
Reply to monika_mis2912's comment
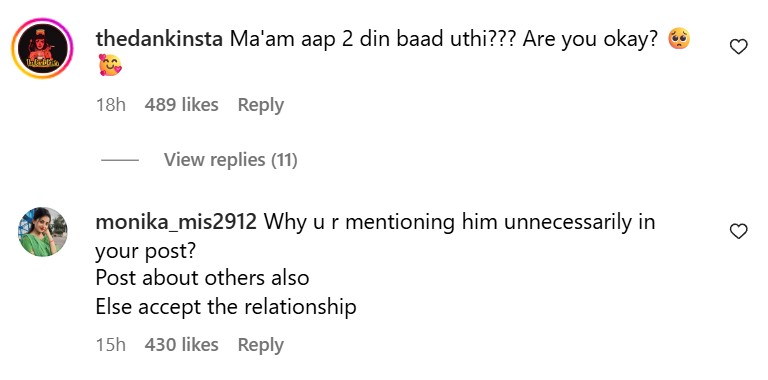coord(261,345)
